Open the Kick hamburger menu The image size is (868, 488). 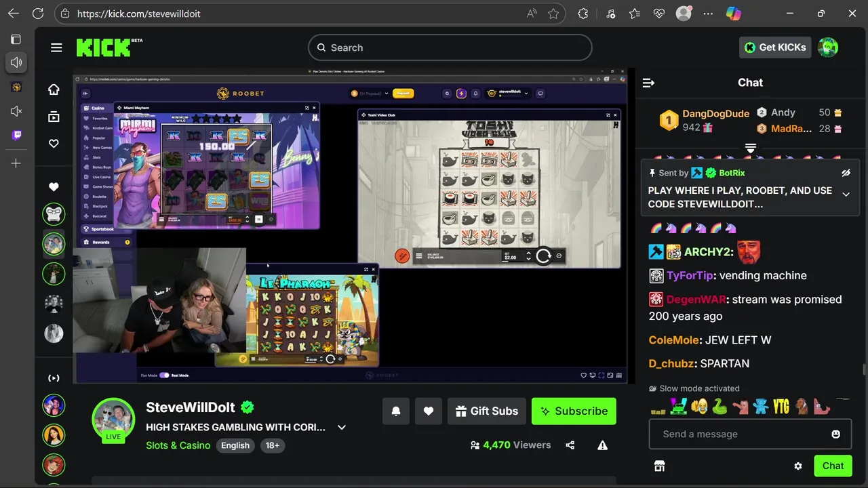pos(56,47)
